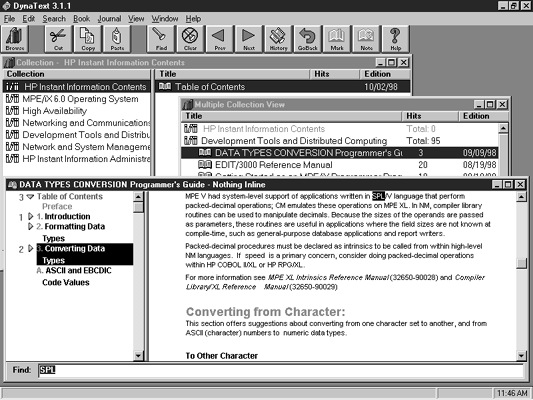Select 3. Converting Data Types entry
Image resolution: width=533 pixels, height=400 pixels.
(x=85, y=254)
